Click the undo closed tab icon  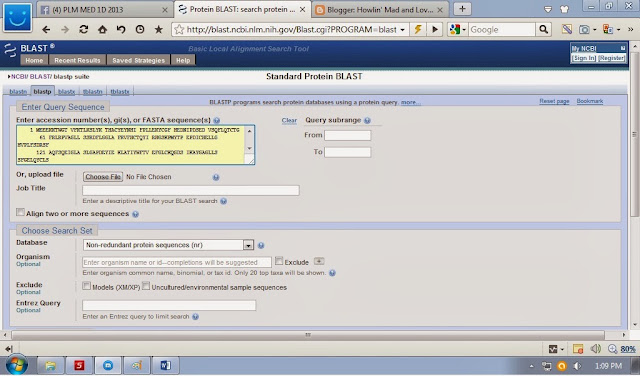coord(121,29)
